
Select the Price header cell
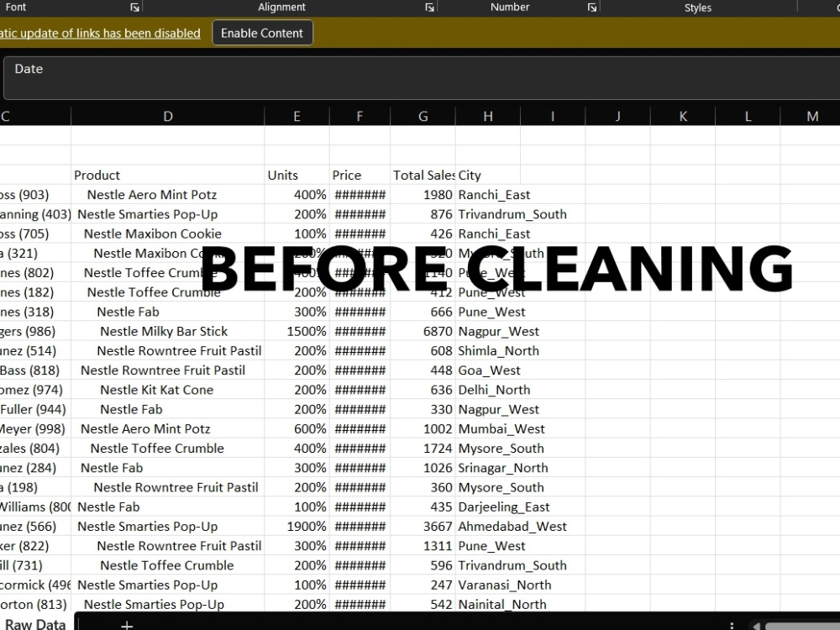pos(360,176)
